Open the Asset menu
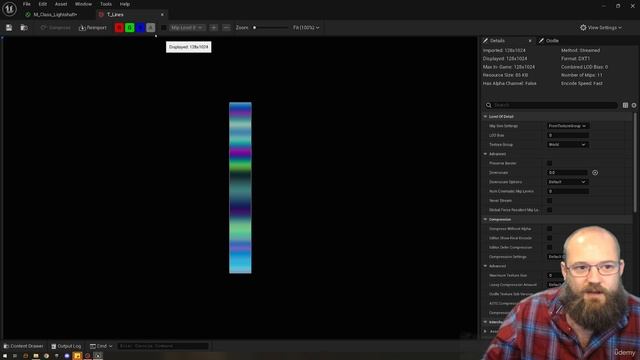640x360 pixels. click(61, 4)
